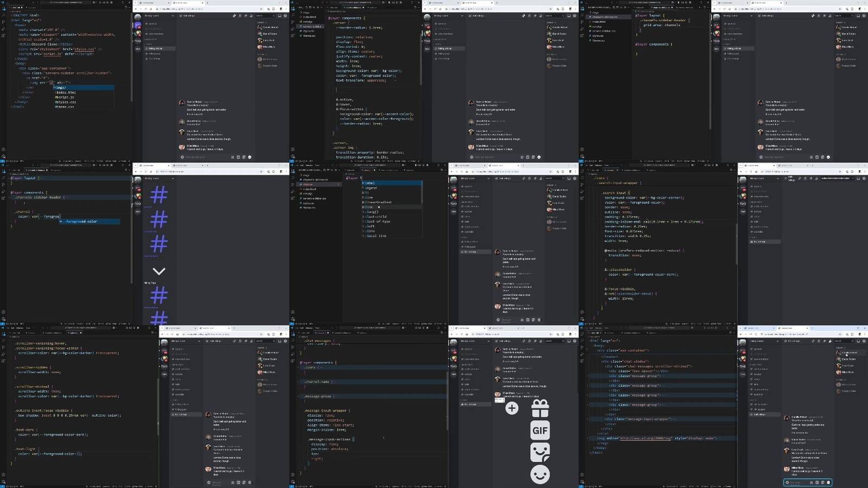Click the gift icon inside the blue-outlined message input
The height and width of the screenshot is (488, 868).
pyautogui.click(x=812, y=482)
